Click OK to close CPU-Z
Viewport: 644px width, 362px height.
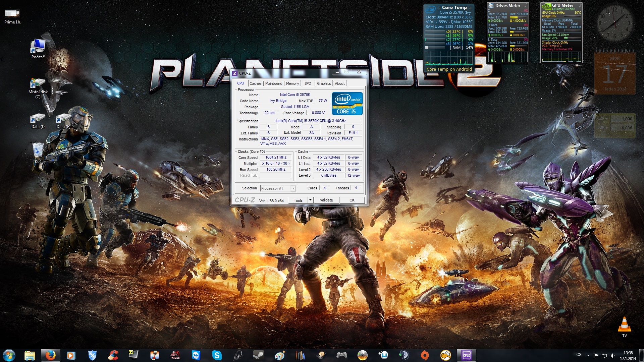[x=352, y=200]
